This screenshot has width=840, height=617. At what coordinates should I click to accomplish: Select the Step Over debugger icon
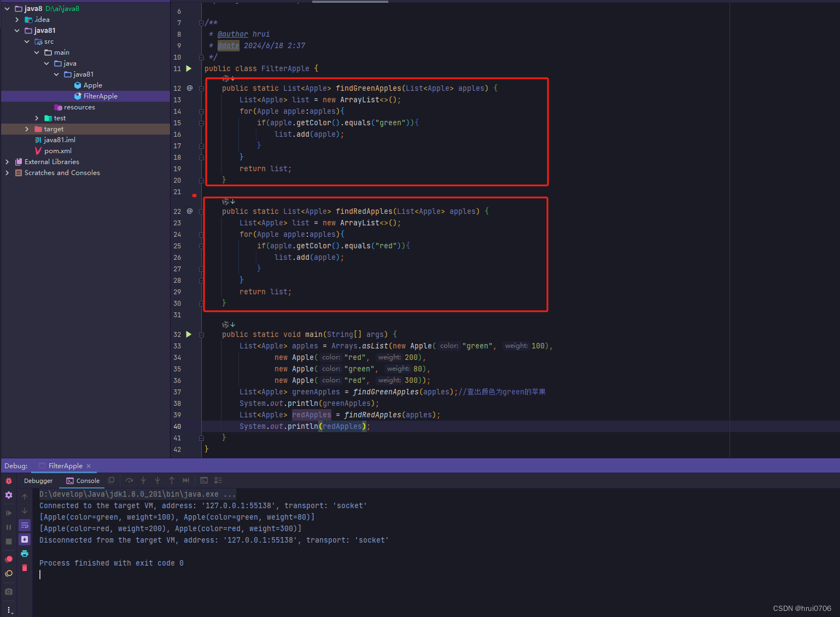click(130, 481)
